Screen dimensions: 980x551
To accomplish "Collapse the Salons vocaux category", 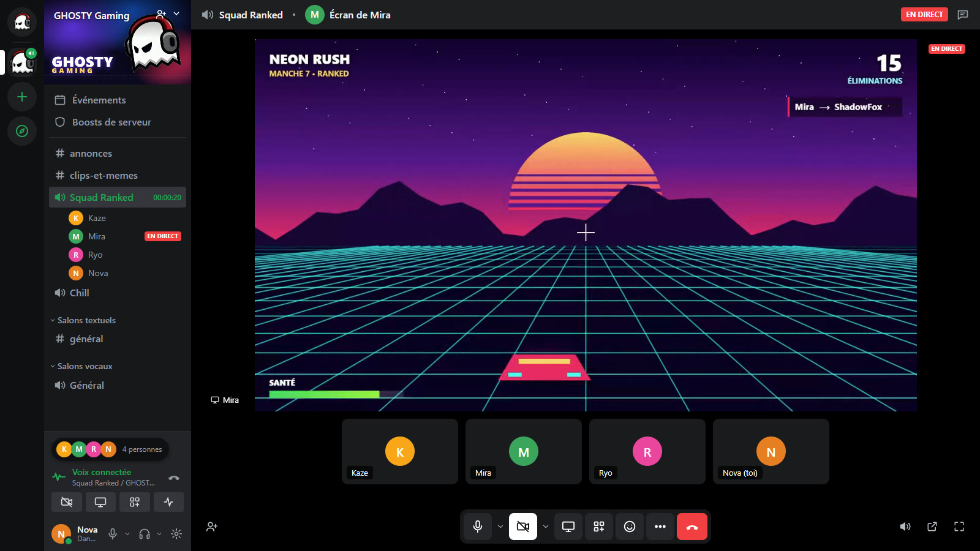I will click(x=81, y=366).
